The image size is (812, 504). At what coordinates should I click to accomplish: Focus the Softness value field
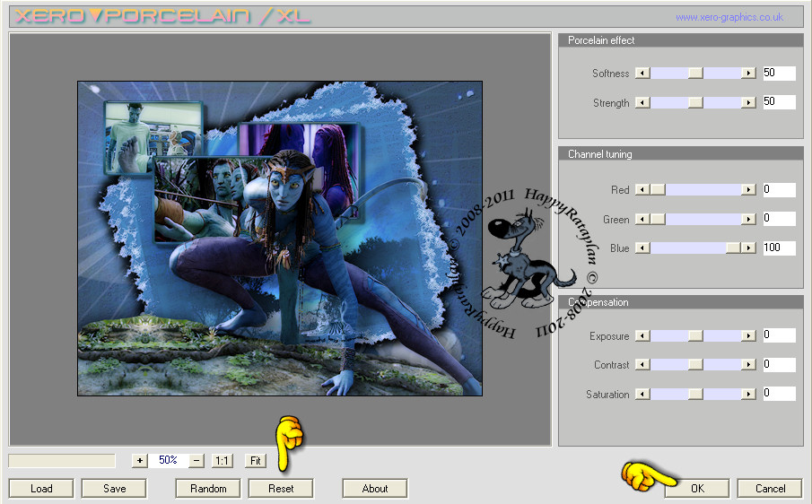(779, 73)
